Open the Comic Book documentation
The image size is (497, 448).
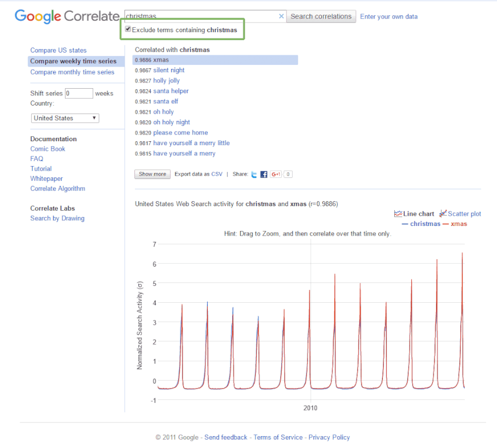coord(47,149)
